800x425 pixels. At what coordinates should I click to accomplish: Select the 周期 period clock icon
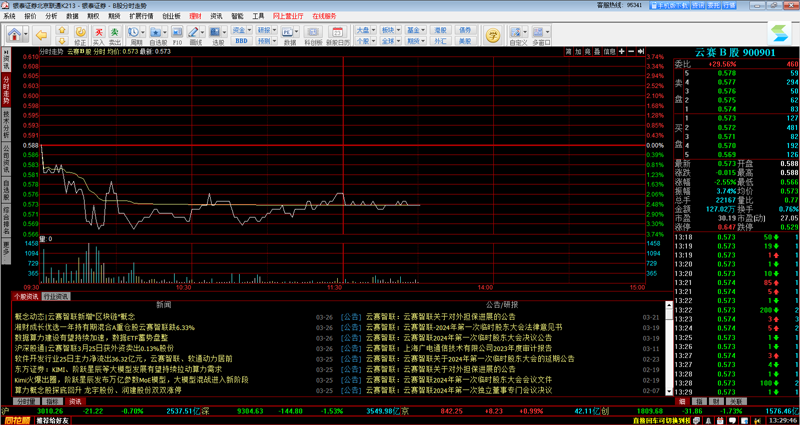click(x=135, y=32)
